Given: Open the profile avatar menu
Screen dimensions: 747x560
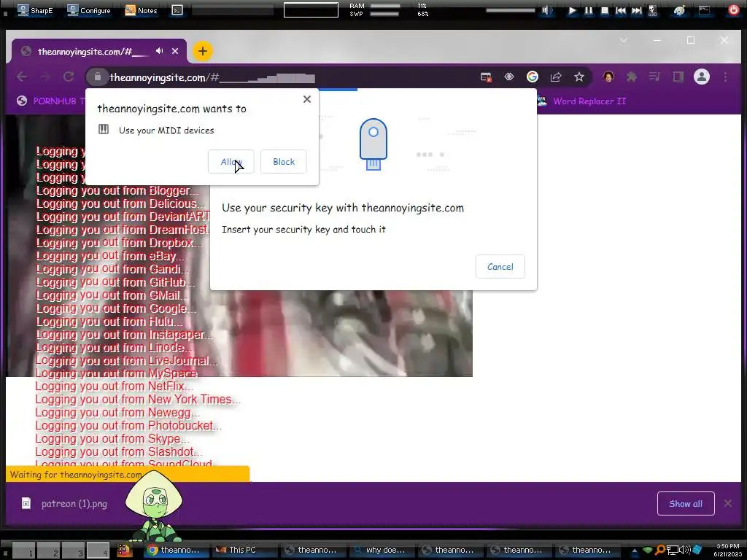Looking at the screenshot, I should click(701, 77).
